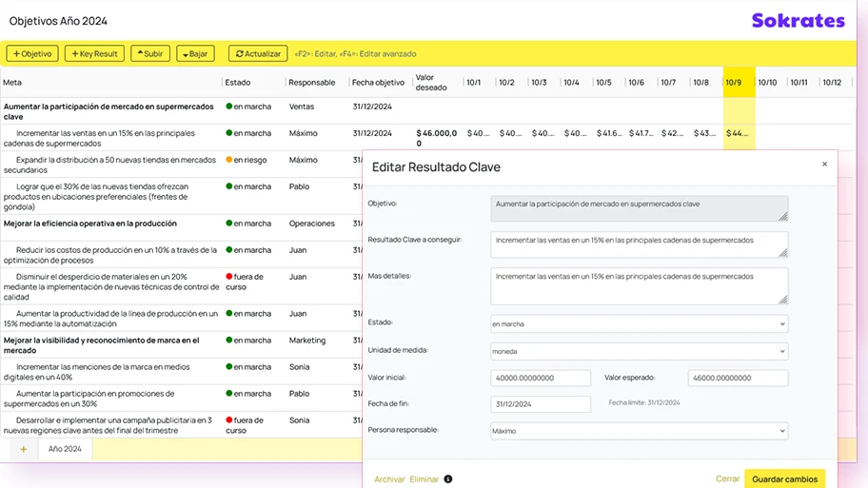The image size is (868, 488).
Task: Select the Año 2024 tab
Action: pos(65,449)
